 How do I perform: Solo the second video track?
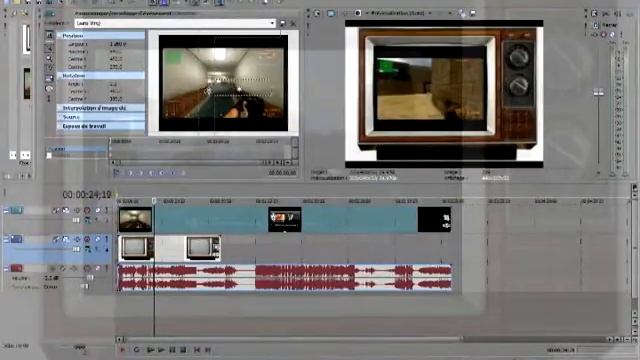[107, 239]
